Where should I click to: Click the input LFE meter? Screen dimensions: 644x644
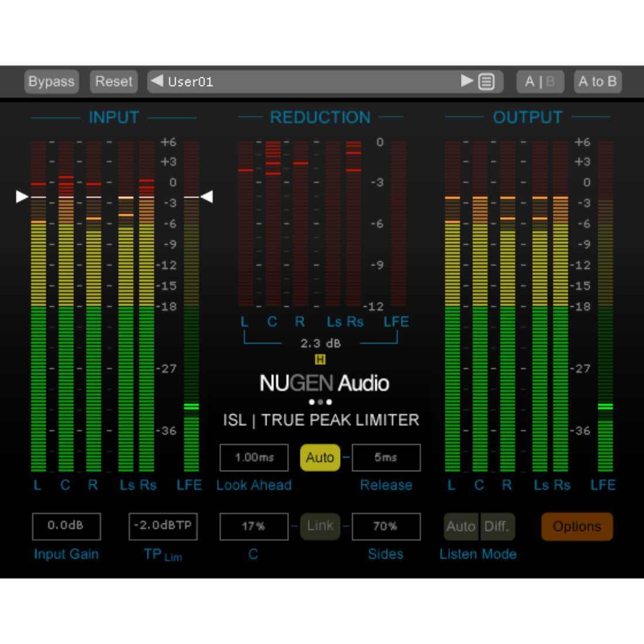tap(191, 306)
